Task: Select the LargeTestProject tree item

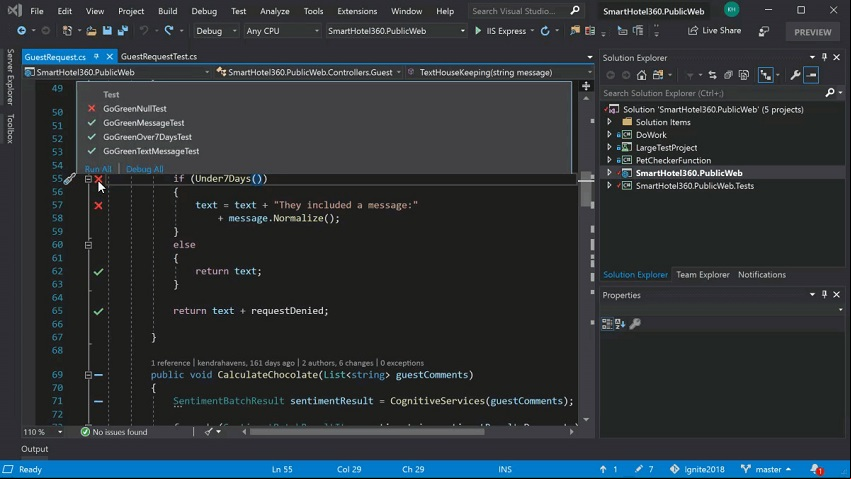Action: click(666, 148)
